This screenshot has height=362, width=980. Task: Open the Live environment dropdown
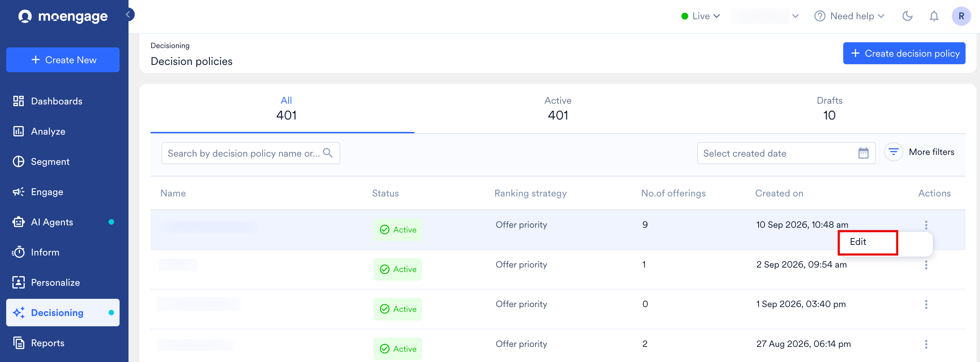[701, 16]
